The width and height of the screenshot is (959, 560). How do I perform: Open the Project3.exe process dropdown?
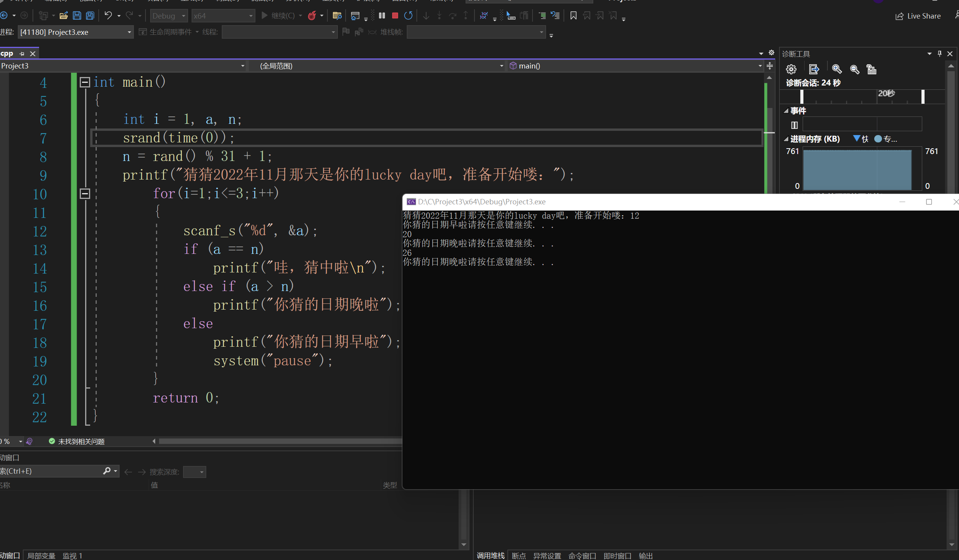[x=129, y=32]
